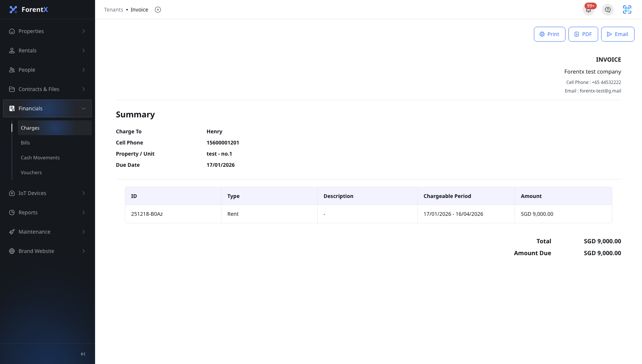The image size is (642, 364).
Task: Click the Amount Due SGD 9,000.00 value
Action: [x=602, y=253]
